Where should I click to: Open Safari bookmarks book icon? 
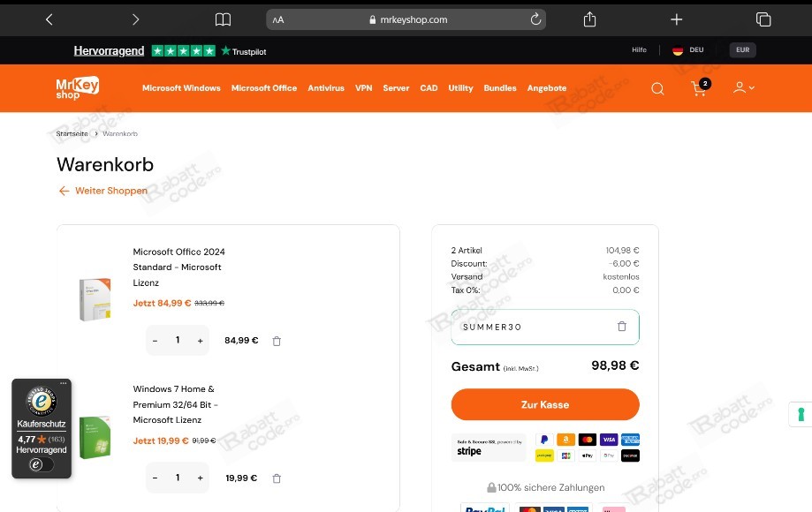coord(223,19)
